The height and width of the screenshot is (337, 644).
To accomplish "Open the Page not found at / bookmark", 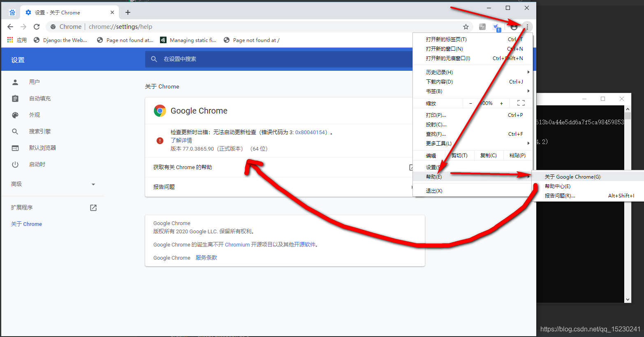I will (x=252, y=40).
